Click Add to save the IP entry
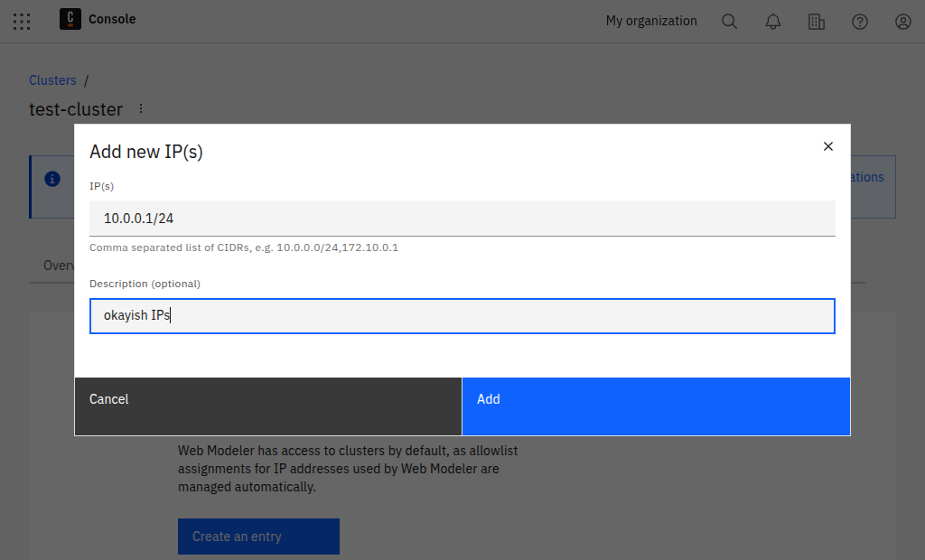925x560 pixels. point(656,406)
